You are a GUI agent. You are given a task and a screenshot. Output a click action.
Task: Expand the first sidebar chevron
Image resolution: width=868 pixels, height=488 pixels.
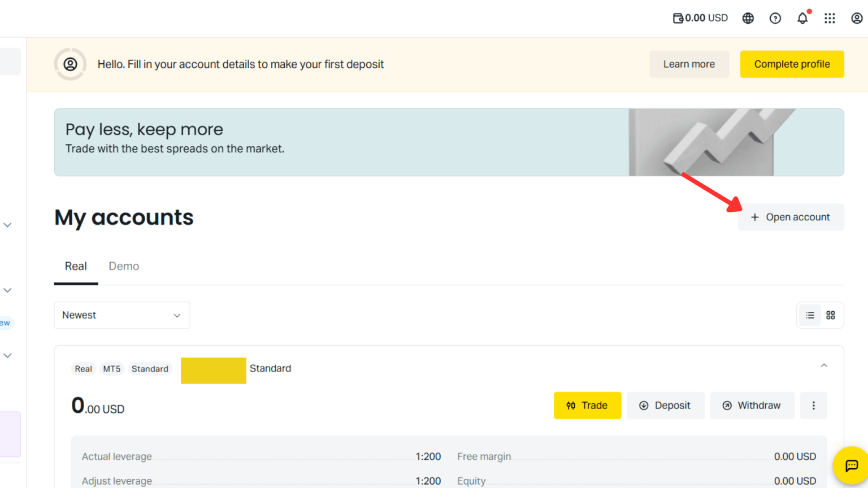(x=7, y=225)
